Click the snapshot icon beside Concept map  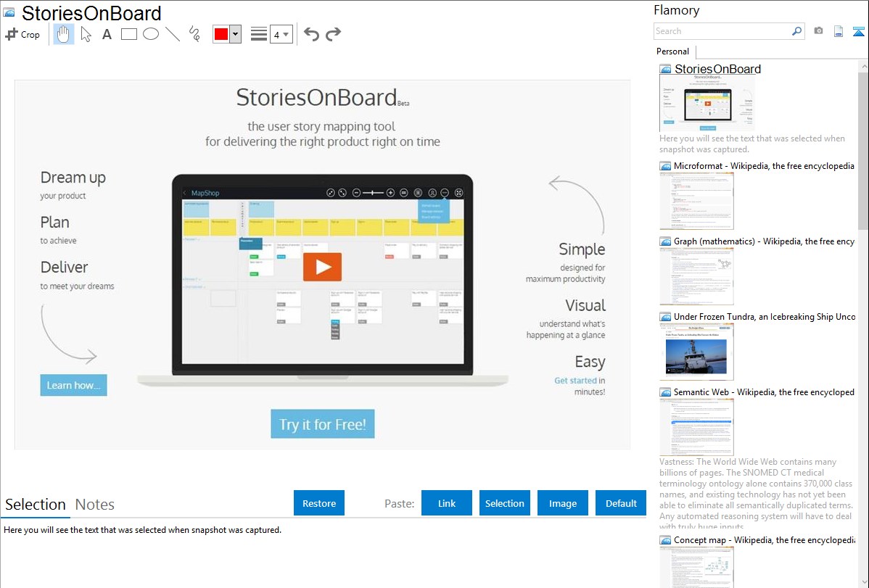[x=665, y=539]
